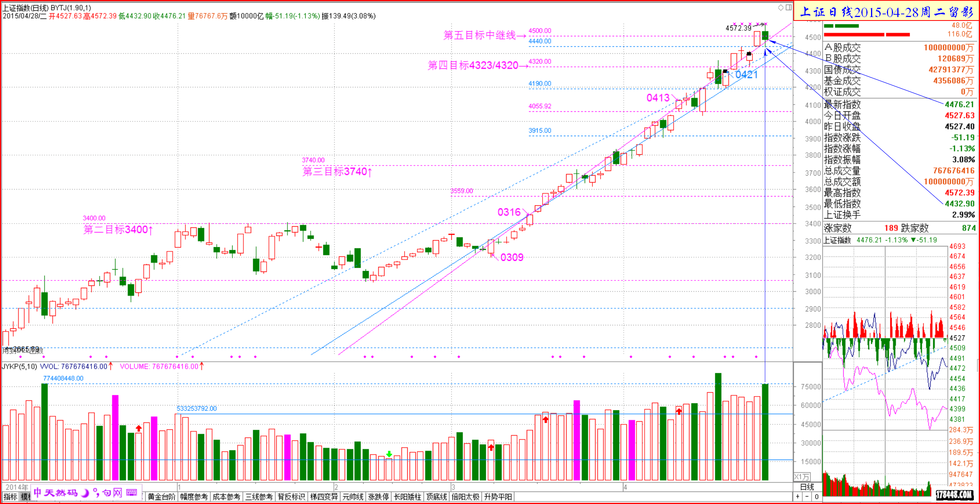
Task: Click the 4190.00 price level label
Action: (540, 84)
